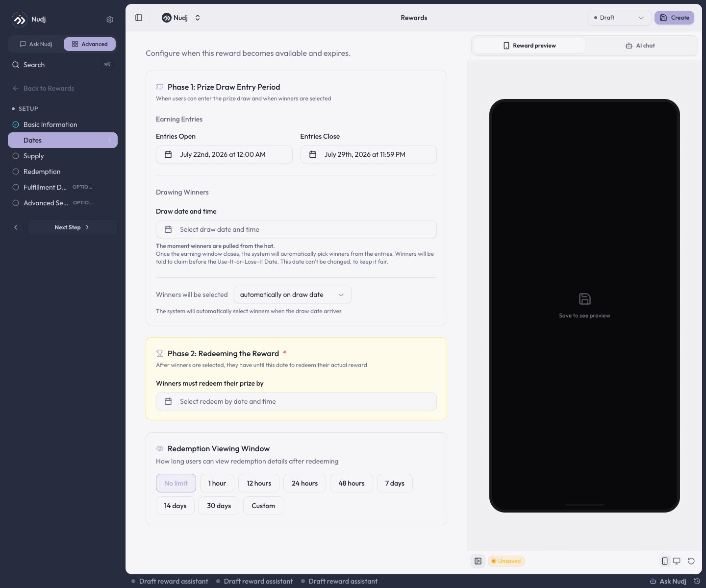This screenshot has width=706, height=588.
Task: Click Select redeem by date field
Action: coord(296,401)
